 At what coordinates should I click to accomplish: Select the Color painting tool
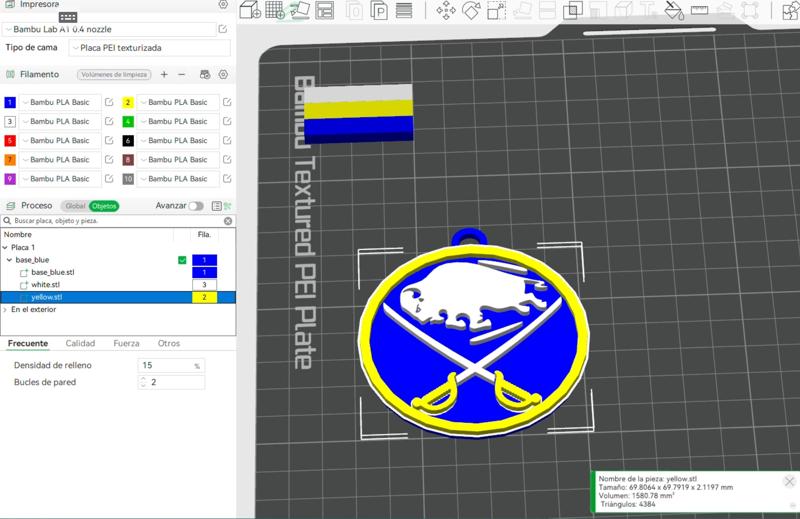674,10
